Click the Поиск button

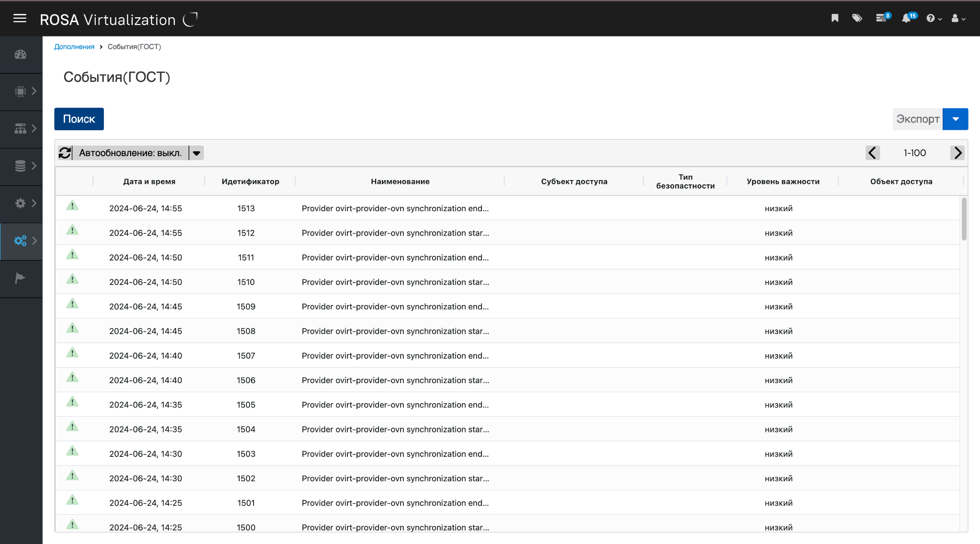pyautogui.click(x=79, y=119)
